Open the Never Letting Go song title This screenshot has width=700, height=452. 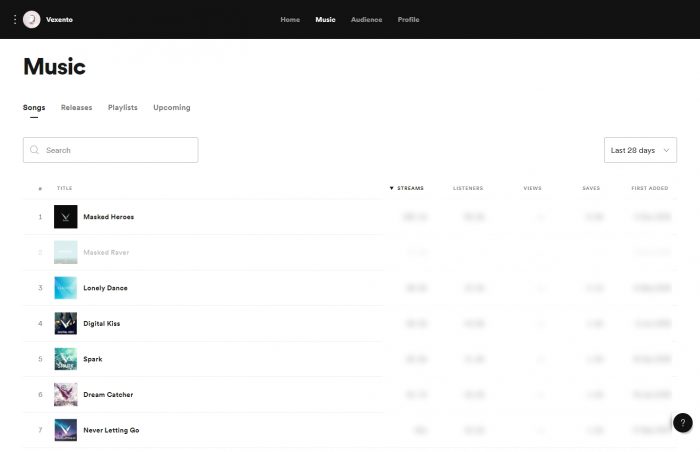111,430
